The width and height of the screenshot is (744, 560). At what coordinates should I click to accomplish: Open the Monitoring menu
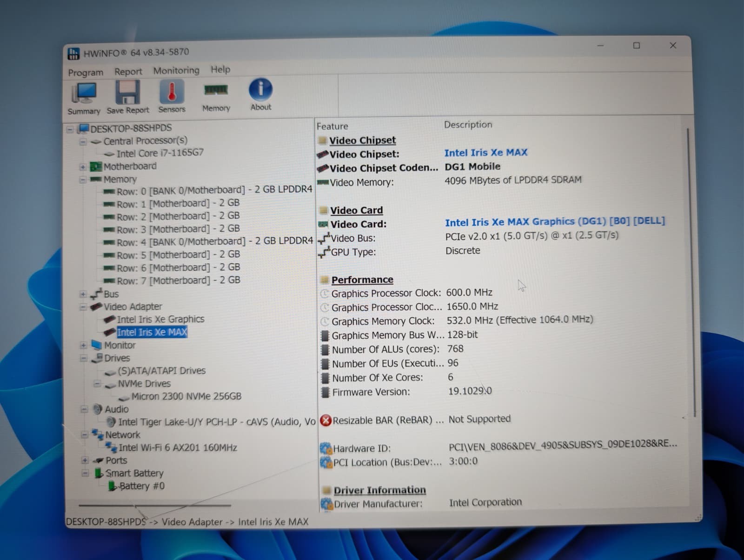[176, 70]
